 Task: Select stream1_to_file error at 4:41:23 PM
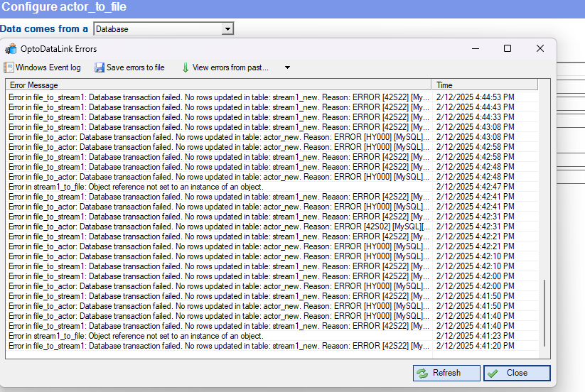(x=272, y=336)
